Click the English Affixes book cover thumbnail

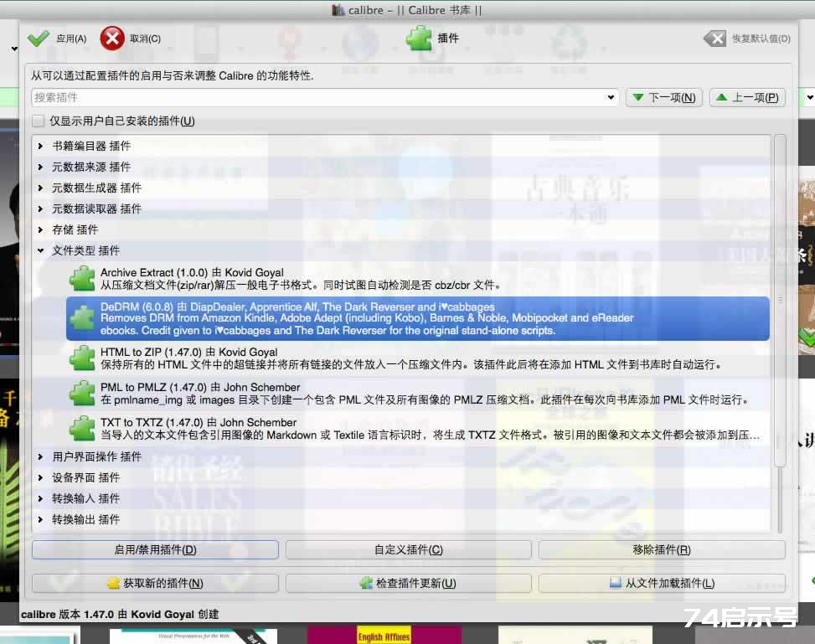tap(384, 635)
